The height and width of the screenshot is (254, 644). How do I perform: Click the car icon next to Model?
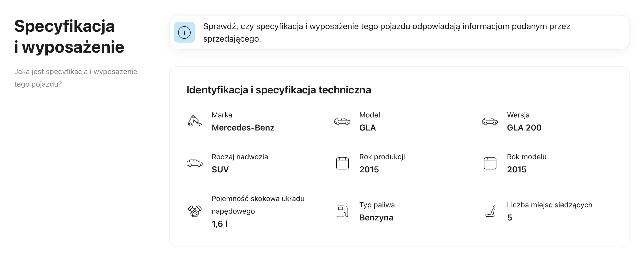(342, 121)
